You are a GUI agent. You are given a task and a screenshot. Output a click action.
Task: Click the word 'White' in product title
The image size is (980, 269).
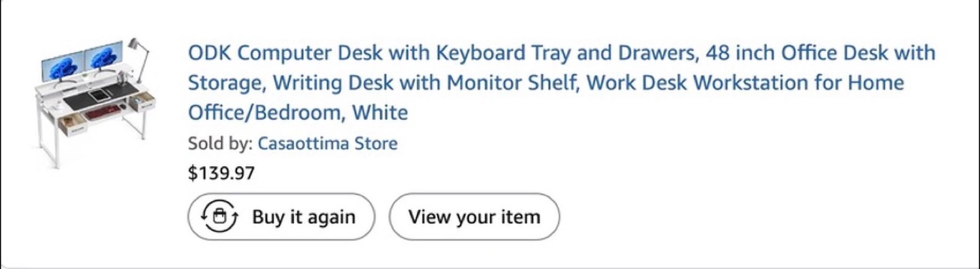(x=380, y=112)
